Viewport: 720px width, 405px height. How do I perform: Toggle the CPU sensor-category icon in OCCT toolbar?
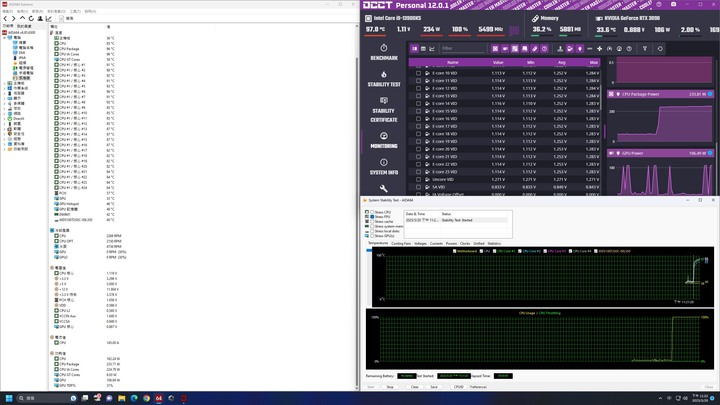click(495, 49)
